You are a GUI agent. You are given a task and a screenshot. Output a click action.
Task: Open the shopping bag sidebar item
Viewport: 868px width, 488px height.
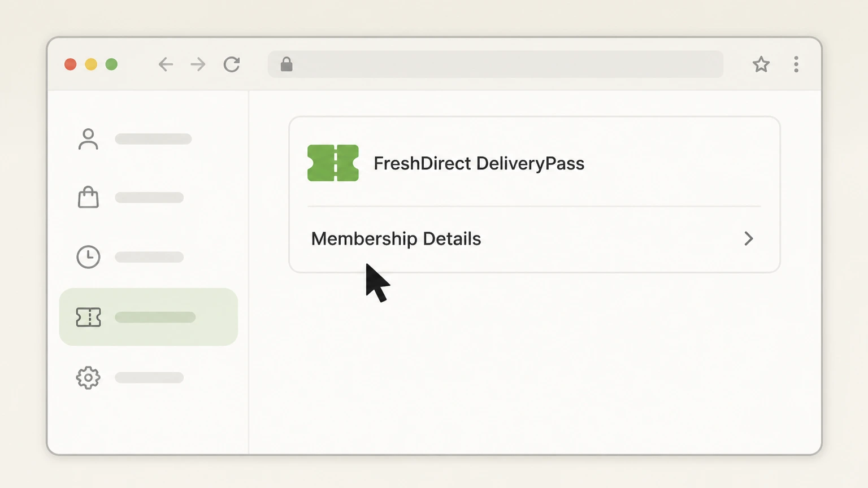tap(131, 198)
